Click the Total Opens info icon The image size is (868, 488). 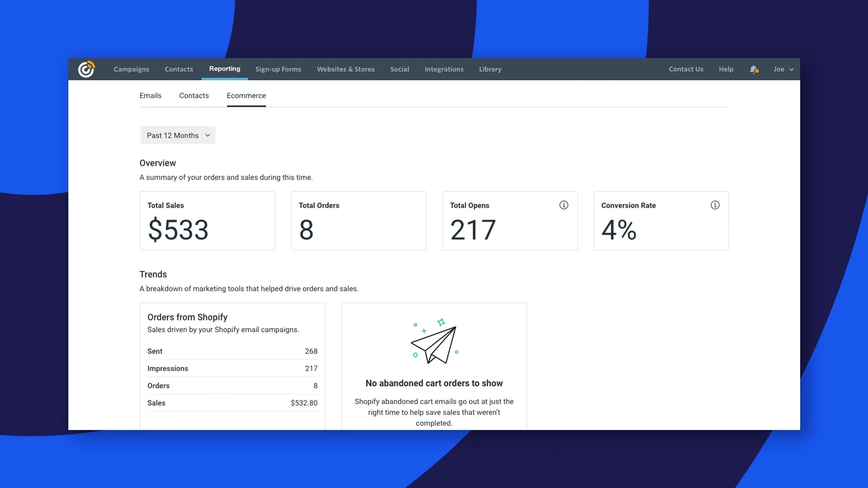(x=564, y=205)
